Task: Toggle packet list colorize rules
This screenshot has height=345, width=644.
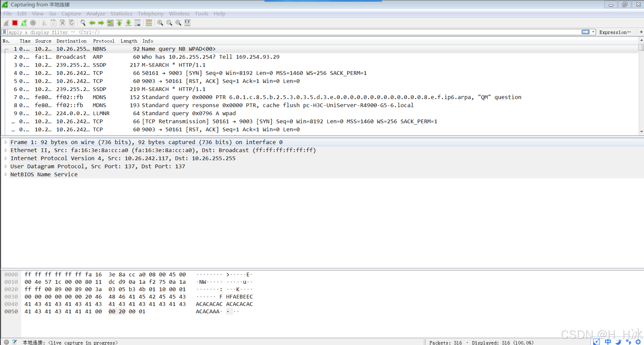Action: [149, 23]
